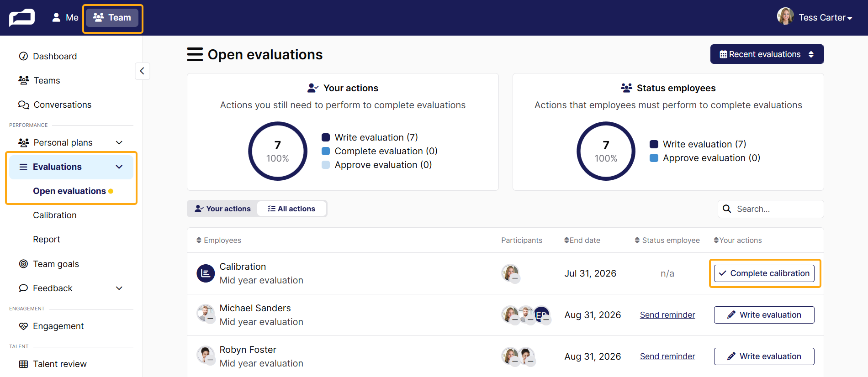
Task: Click the Personal plans icon
Action: [23, 142]
